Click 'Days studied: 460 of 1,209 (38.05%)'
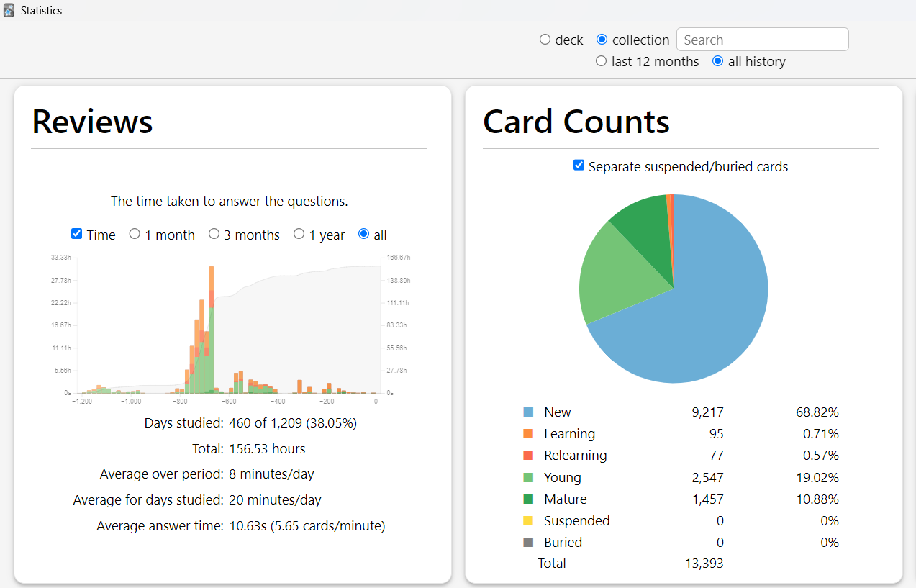Image resolution: width=916 pixels, height=588 pixels. click(250, 422)
